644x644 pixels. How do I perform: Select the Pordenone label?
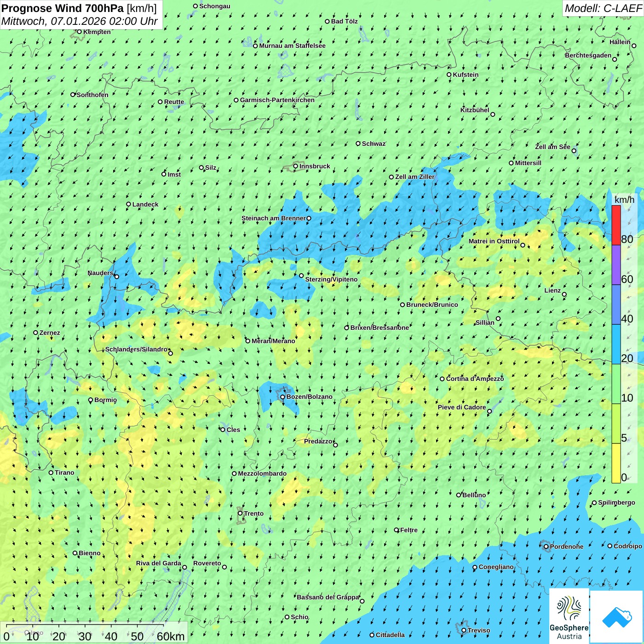pos(567,546)
